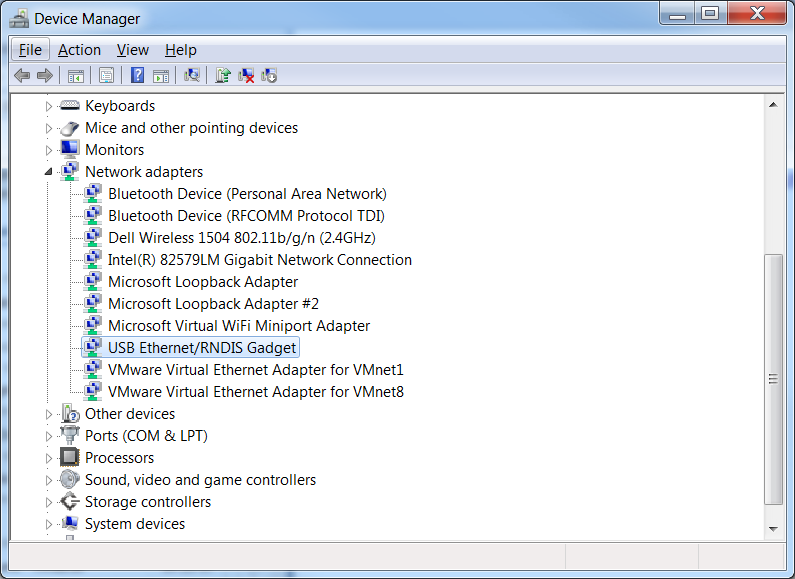Viewport: 795px width, 579px height.
Task: Click the Back arrow toolbar icon
Action: point(22,76)
